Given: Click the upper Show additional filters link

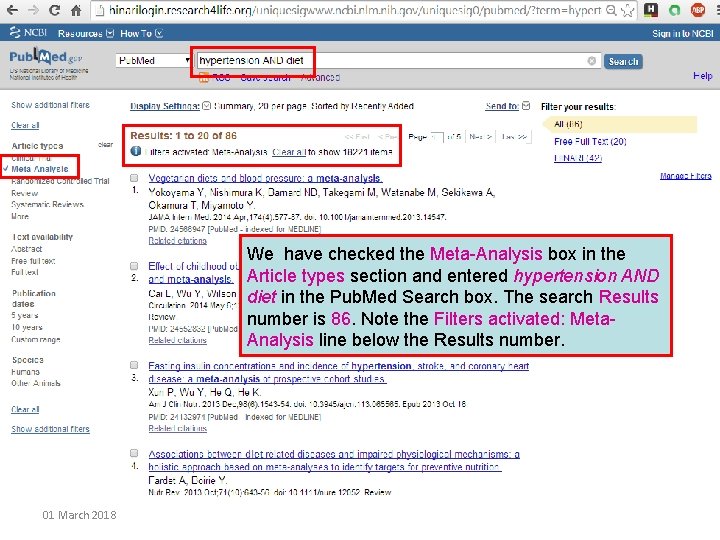Looking at the screenshot, I should (x=51, y=105).
